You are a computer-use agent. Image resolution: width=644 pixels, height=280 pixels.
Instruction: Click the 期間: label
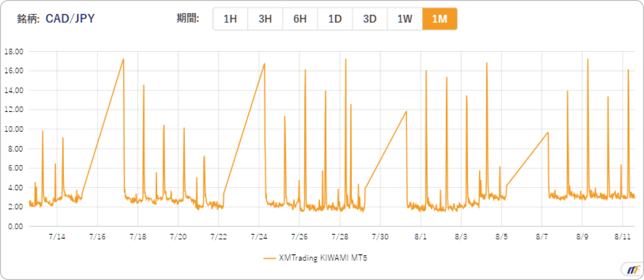coord(188,19)
